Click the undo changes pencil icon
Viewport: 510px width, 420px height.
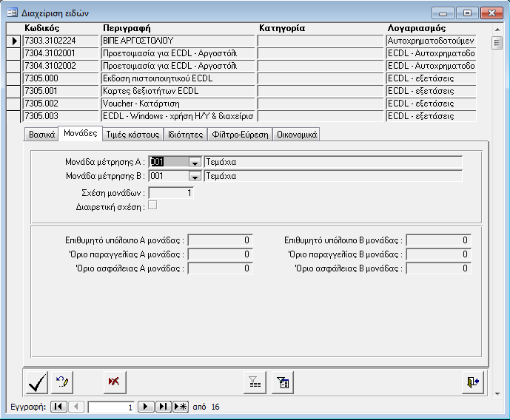click(64, 382)
